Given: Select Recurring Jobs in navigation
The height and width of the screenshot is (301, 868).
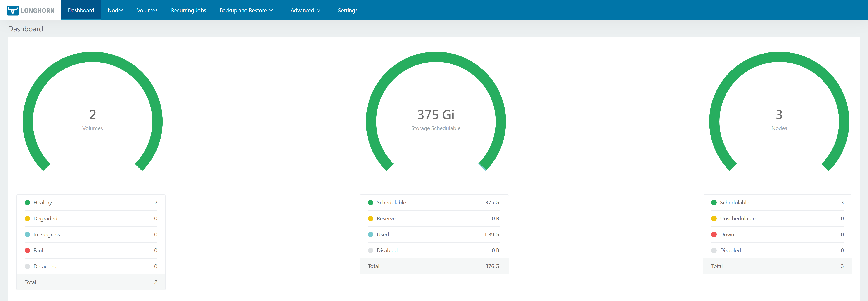Looking at the screenshot, I should pos(189,10).
